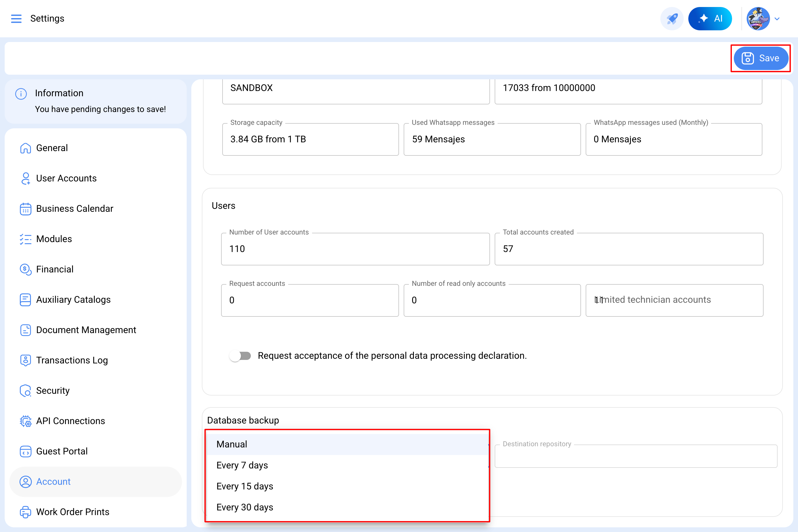The width and height of the screenshot is (798, 532).
Task: Click the Destination repository field
Action: click(x=636, y=456)
